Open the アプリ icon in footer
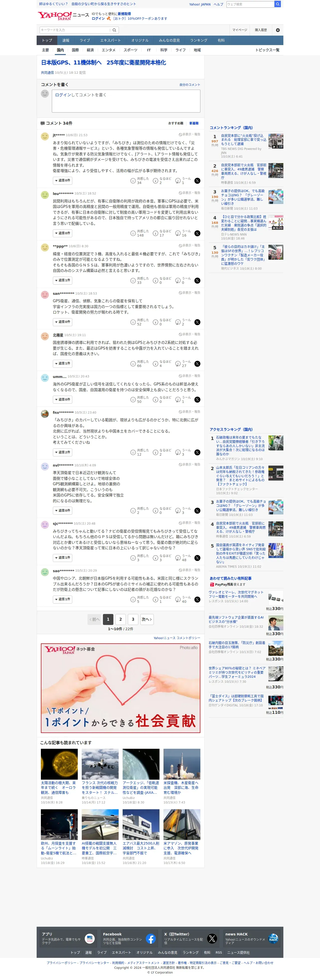 pyautogui.click(x=89, y=938)
